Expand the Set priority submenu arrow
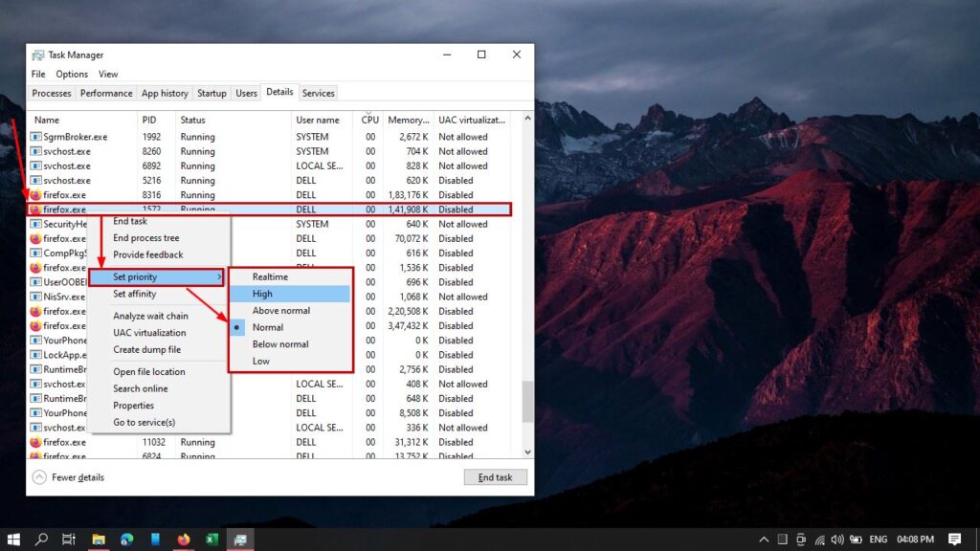 219,276
